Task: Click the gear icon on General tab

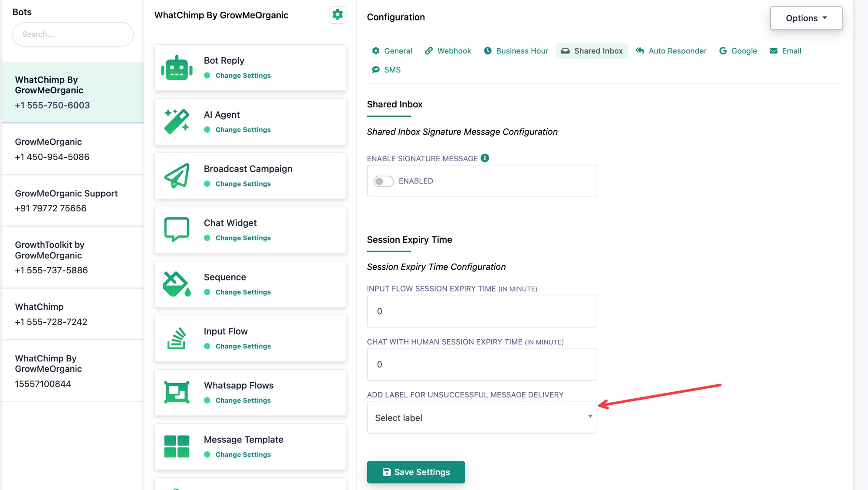Action: tap(376, 51)
